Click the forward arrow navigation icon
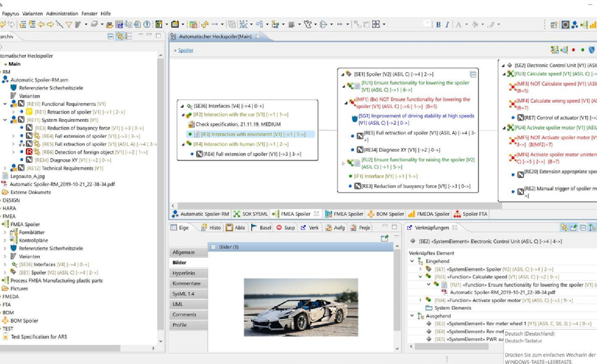This screenshot has height=364, width=597. coord(50,25)
